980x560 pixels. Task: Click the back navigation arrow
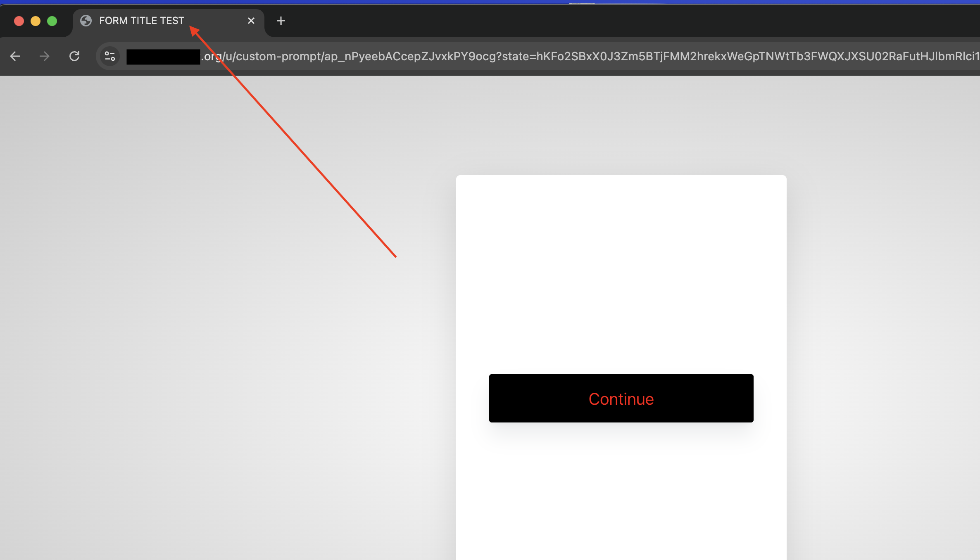pos(15,56)
